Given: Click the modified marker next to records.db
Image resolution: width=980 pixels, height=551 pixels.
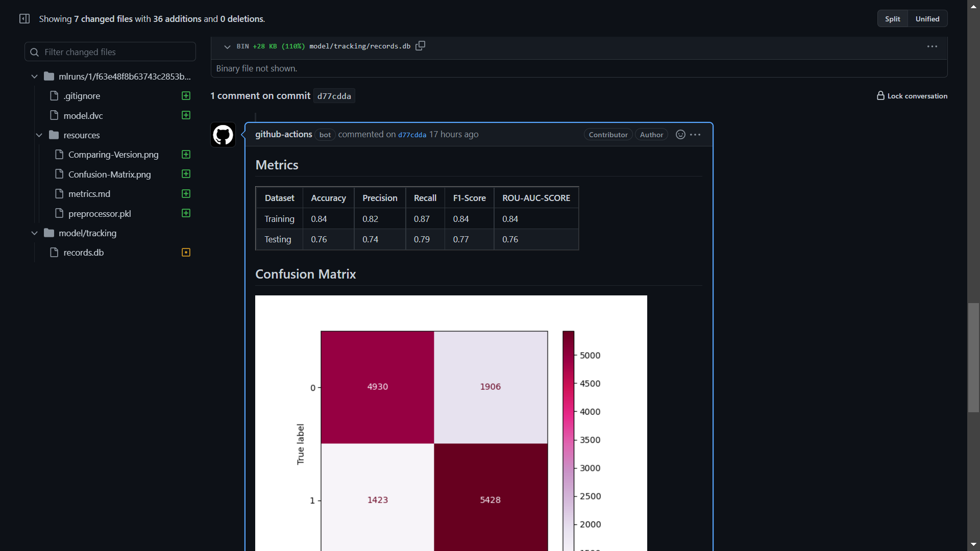Looking at the screenshot, I should [x=186, y=253].
